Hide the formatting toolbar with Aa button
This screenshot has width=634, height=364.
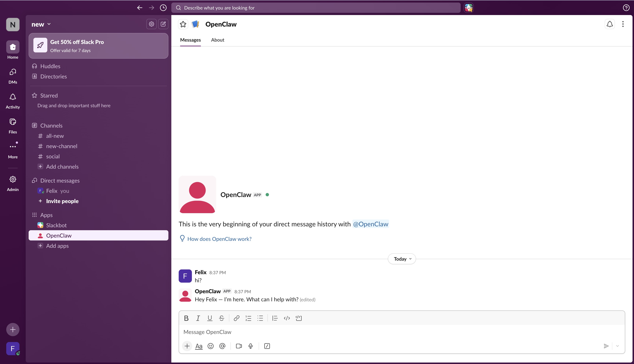pyautogui.click(x=199, y=346)
